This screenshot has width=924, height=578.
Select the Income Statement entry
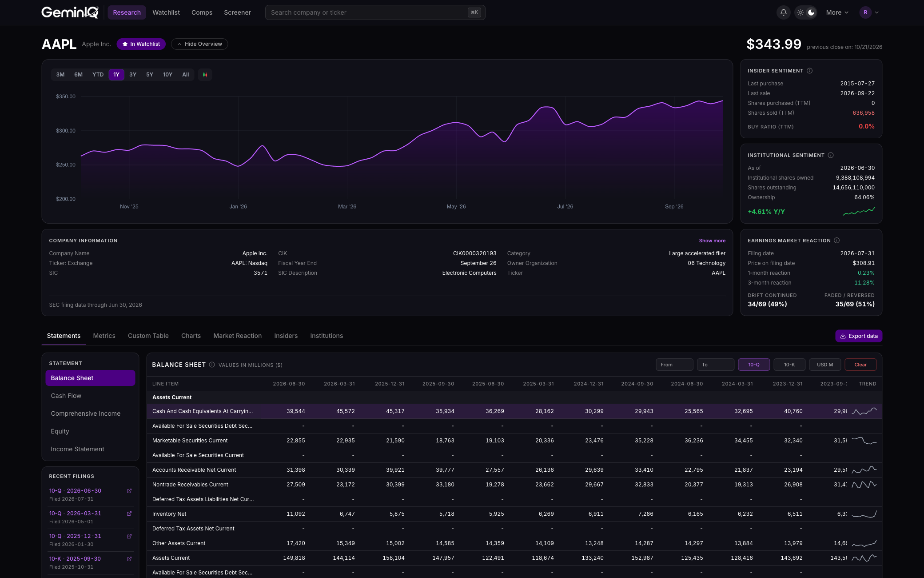point(90,449)
